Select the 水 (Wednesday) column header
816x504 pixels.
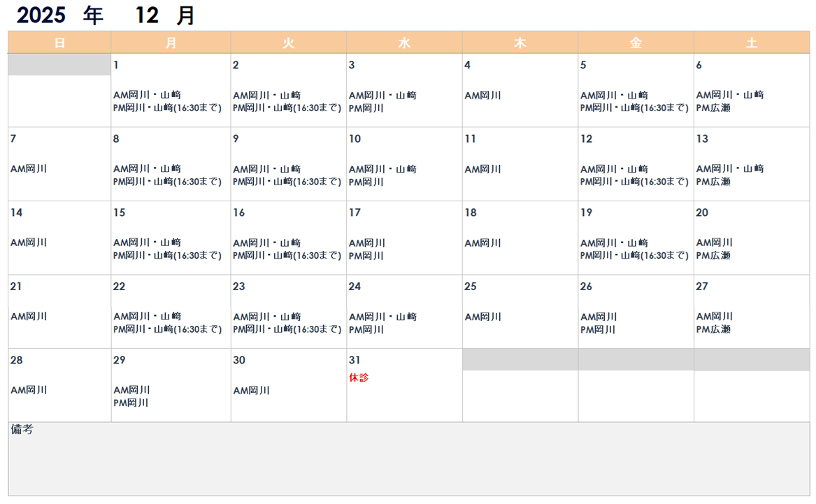tap(403, 42)
